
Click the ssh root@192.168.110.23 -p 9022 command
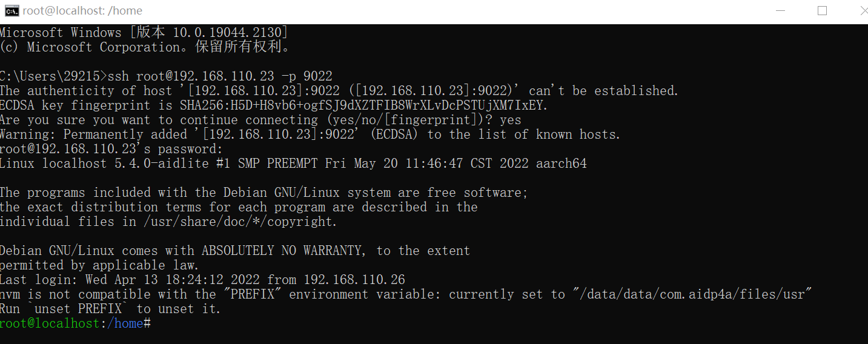point(220,76)
